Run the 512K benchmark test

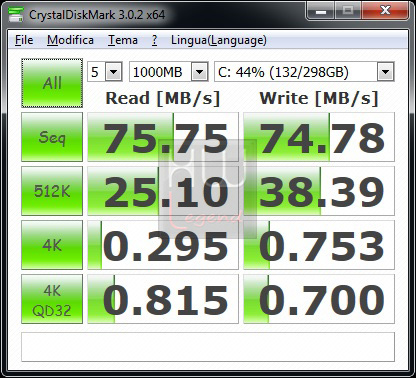pyautogui.click(x=52, y=191)
